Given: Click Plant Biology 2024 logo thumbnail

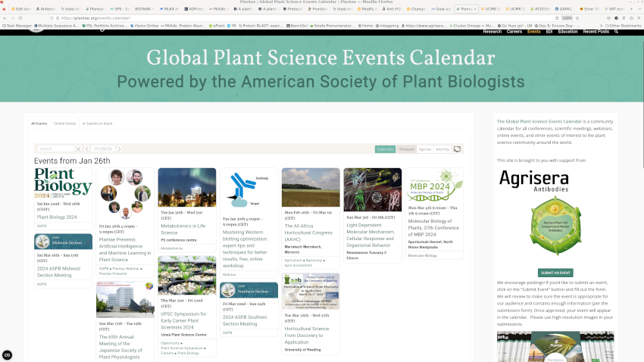Looking at the screenshot, I should coord(63,183).
